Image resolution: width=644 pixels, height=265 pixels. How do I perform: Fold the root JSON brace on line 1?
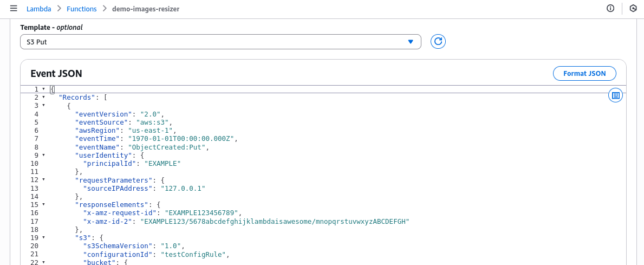(43, 89)
